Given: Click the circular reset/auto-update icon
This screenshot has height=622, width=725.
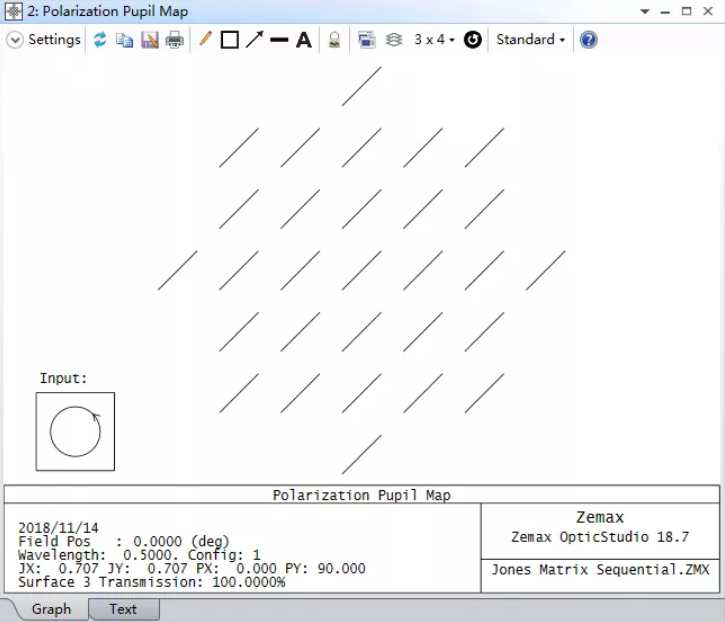Looking at the screenshot, I should (x=473, y=40).
